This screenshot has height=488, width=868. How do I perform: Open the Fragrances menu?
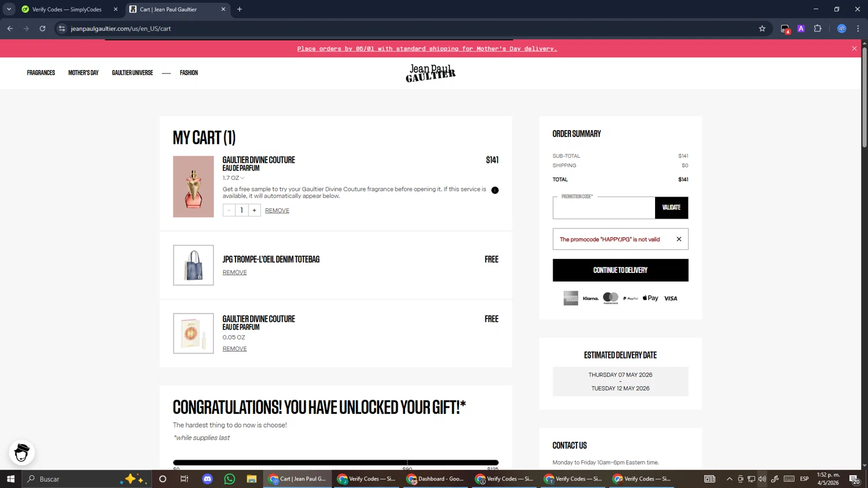tap(41, 73)
